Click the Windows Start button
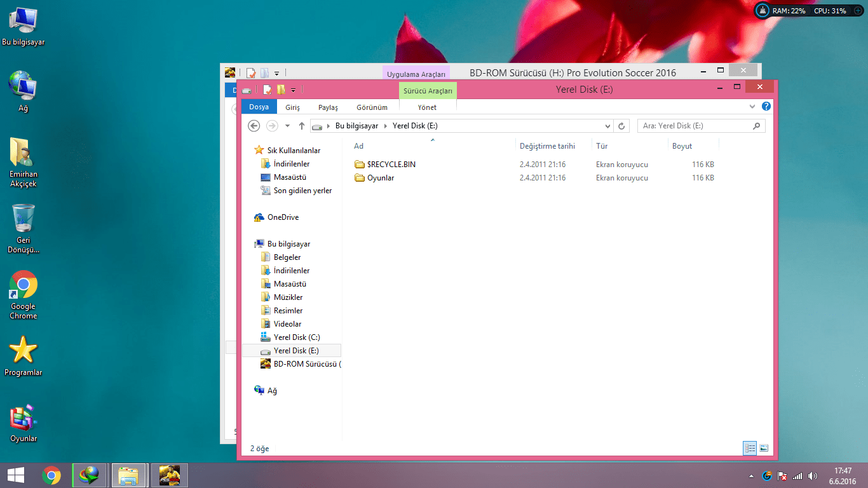 click(x=16, y=475)
